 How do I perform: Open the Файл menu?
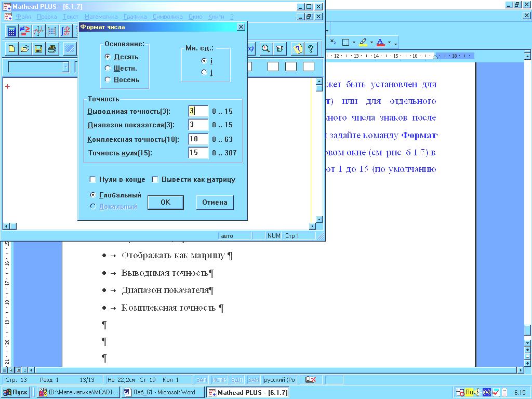[x=23, y=17]
